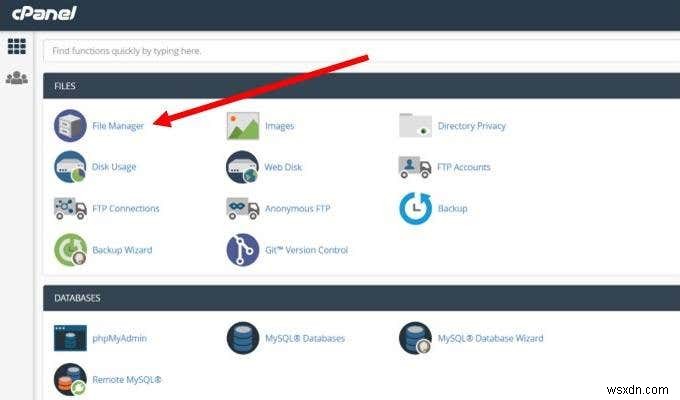This screenshot has width=680, height=400.
Task: Collapse the FILES section header
Action: [361, 86]
